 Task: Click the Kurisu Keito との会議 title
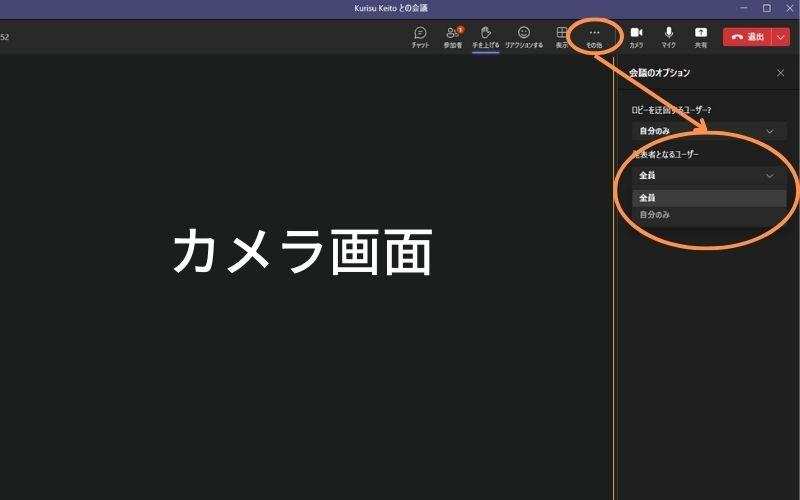(x=391, y=8)
